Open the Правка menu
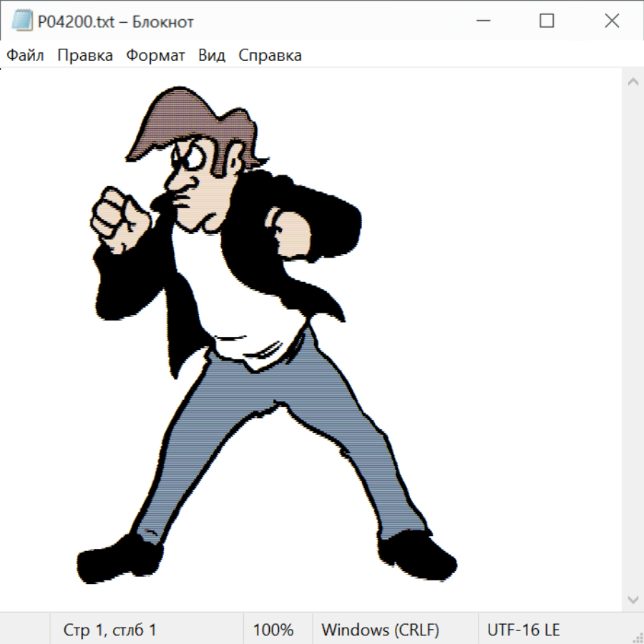This screenshot has width=644, height=644. coord(84,56)
